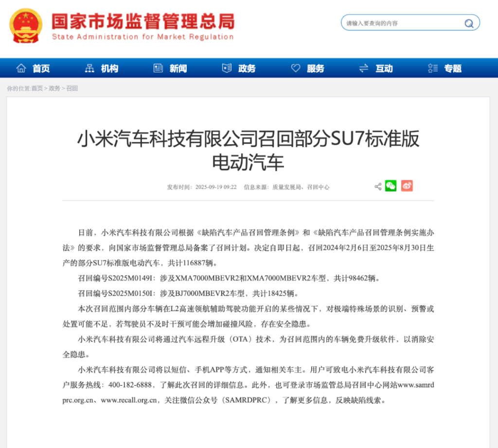Click the article title about SU7 recall
Screen dimensions: 498x448
(x=249, y=151)
